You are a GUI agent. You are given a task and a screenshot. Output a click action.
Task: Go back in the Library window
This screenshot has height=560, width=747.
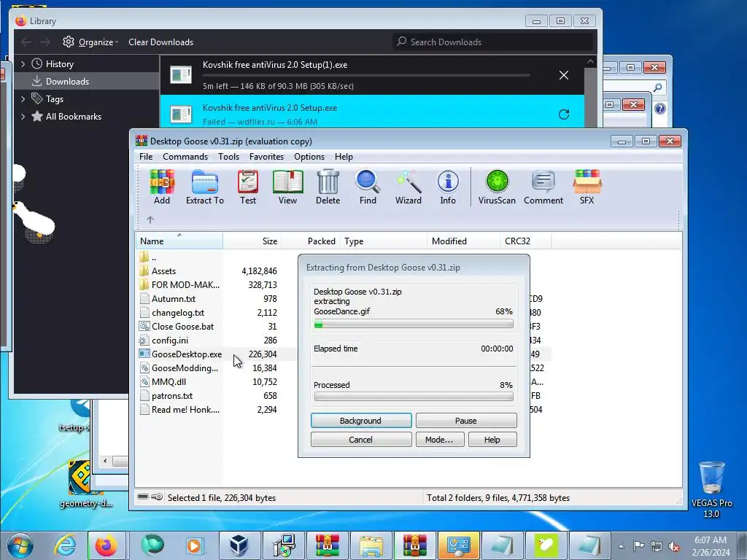26,42
